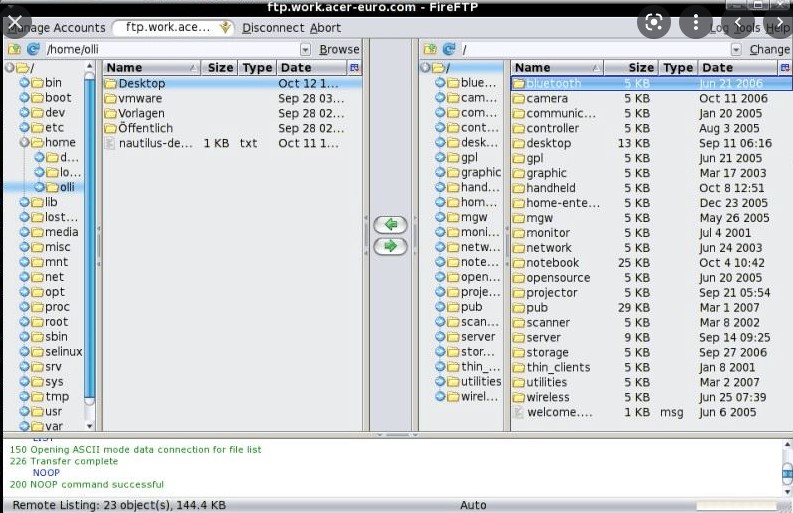Viewport: 793px width, 513px height.
Task: Open the Tools menu
Action: pos(747,28)
